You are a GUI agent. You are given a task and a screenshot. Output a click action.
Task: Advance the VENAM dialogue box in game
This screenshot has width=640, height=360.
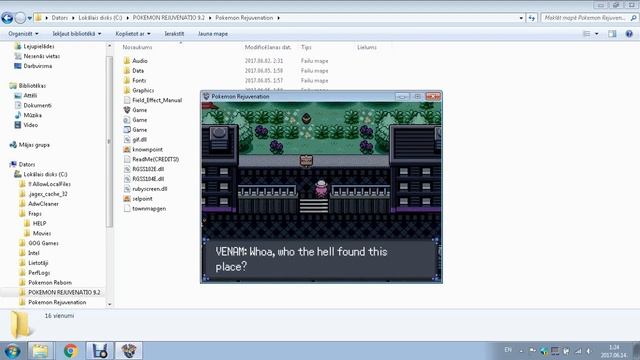321,260
